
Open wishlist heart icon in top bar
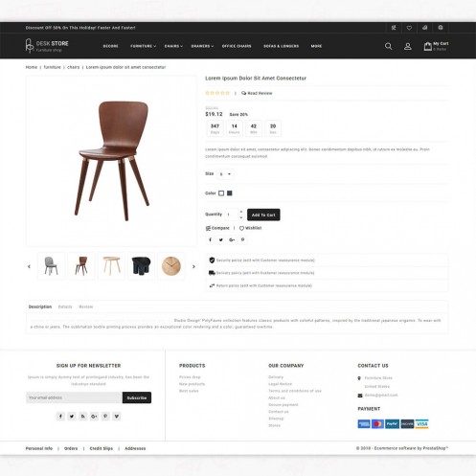coord(409,28)
